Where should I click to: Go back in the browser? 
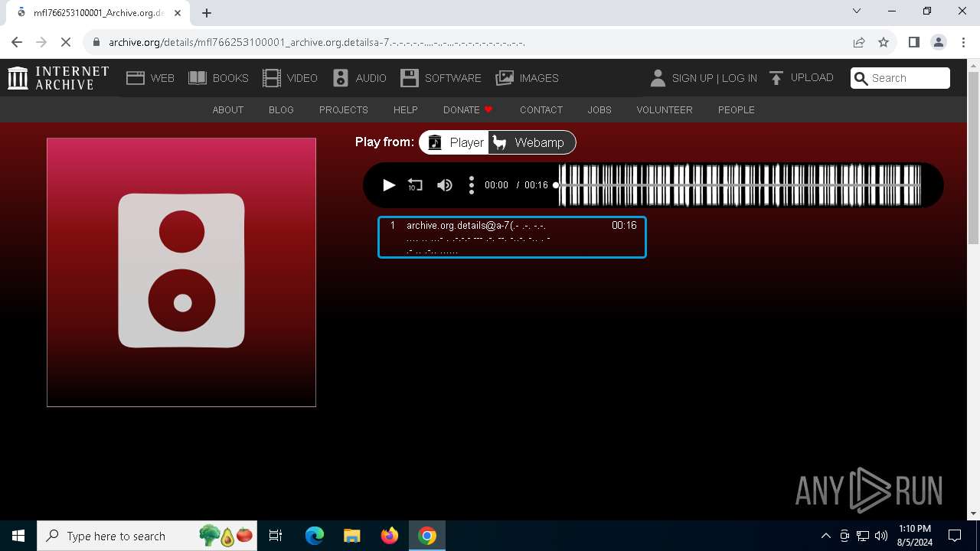(17, 42)
